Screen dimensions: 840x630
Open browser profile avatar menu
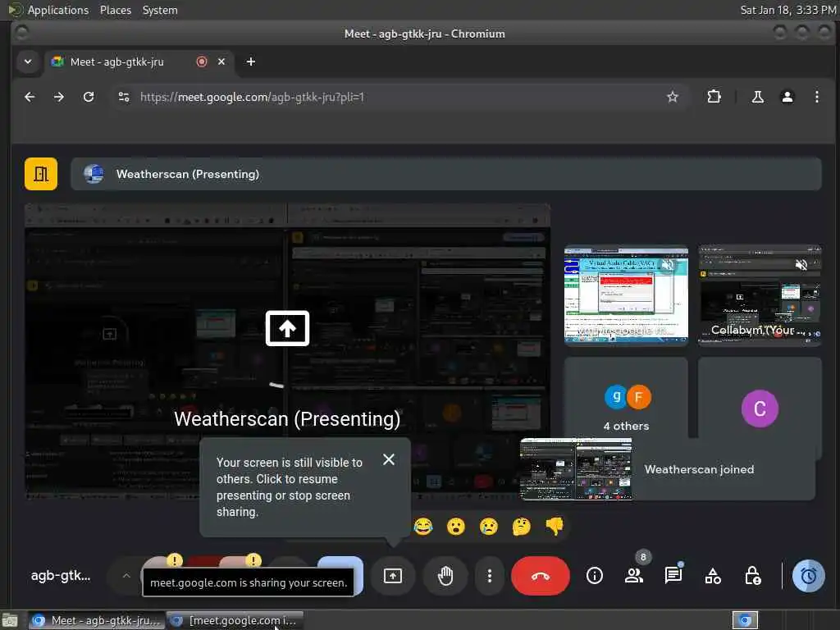[787, 97]
